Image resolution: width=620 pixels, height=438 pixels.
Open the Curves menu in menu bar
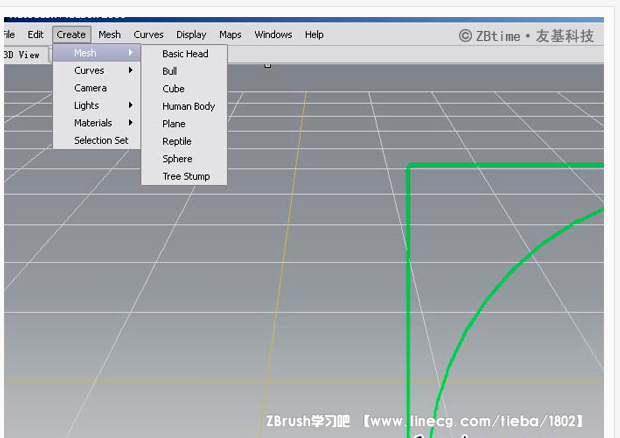tap(148, 35)
